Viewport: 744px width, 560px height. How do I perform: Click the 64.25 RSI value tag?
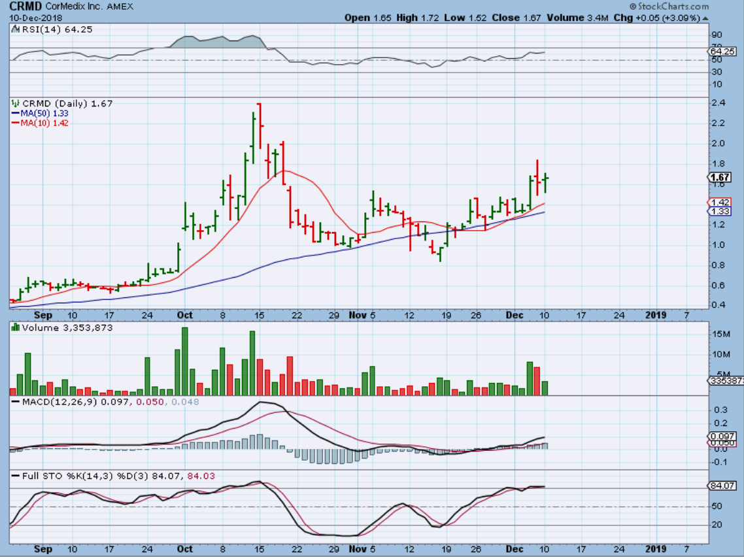[x=722, y=51]
